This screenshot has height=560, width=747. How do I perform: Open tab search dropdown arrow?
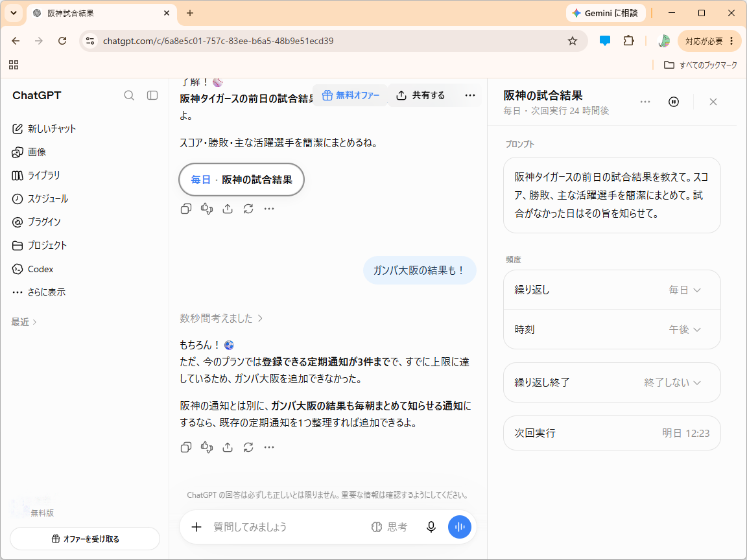click(14, 14)
